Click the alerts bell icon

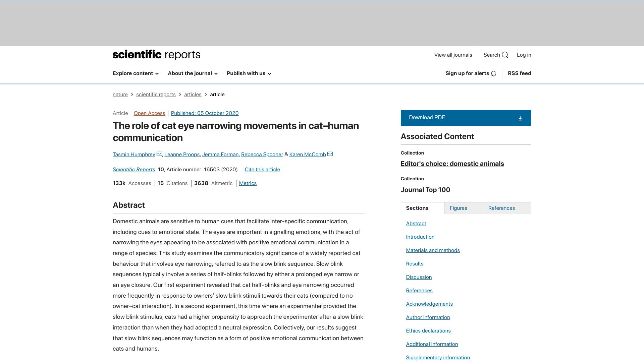coord(493,74)
